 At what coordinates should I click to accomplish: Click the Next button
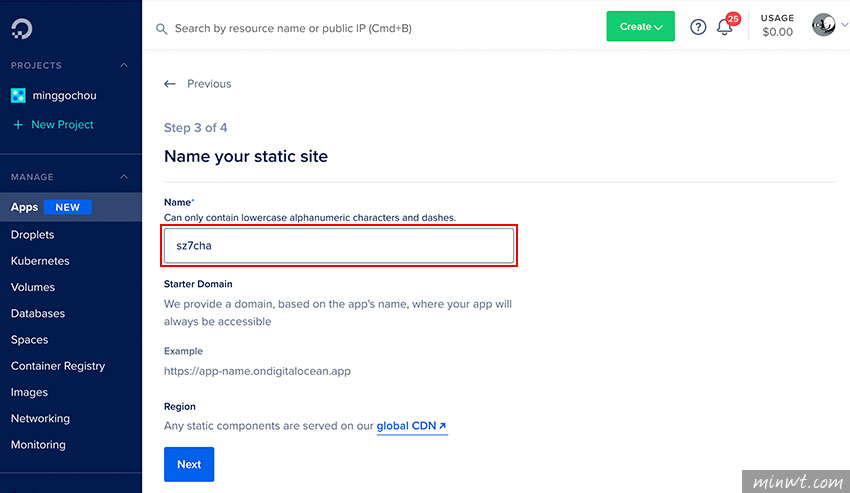point(189,464)
